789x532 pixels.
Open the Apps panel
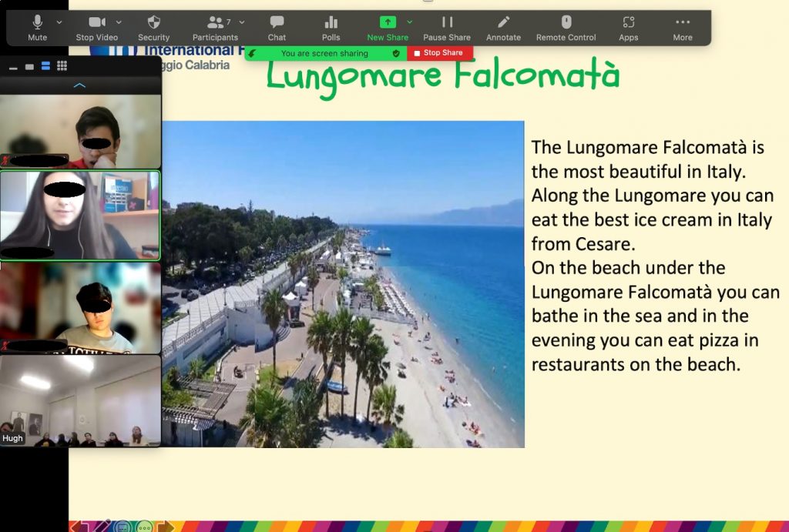click(x=628, y=28)
